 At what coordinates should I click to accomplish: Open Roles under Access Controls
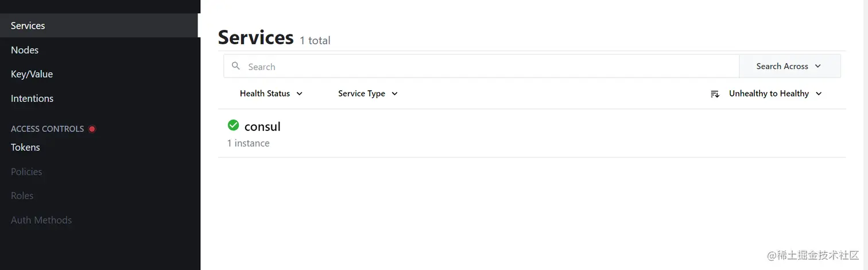click(22, 196)
